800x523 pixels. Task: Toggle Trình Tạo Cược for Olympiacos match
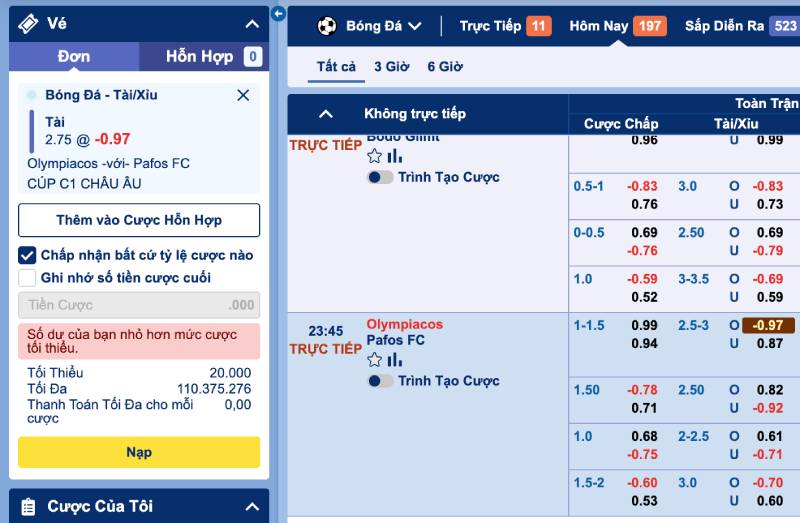(x=380, y=381)
